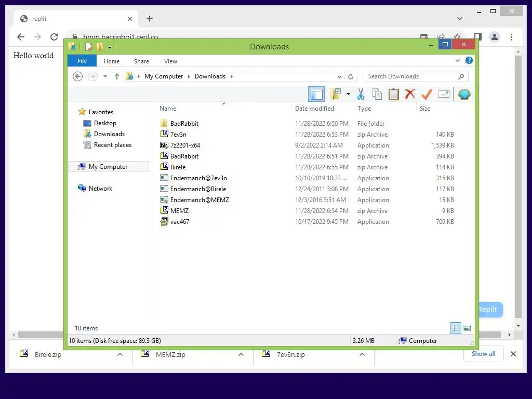Open a new Chrome tab
532x399 pixels.
click(150, 19)
